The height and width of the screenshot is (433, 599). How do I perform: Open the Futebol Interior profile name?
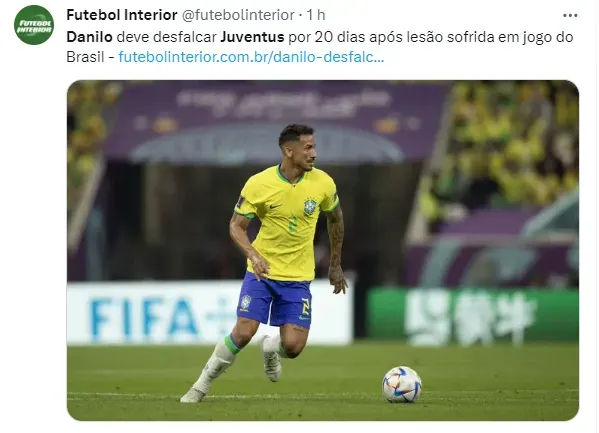click(122, 15)
